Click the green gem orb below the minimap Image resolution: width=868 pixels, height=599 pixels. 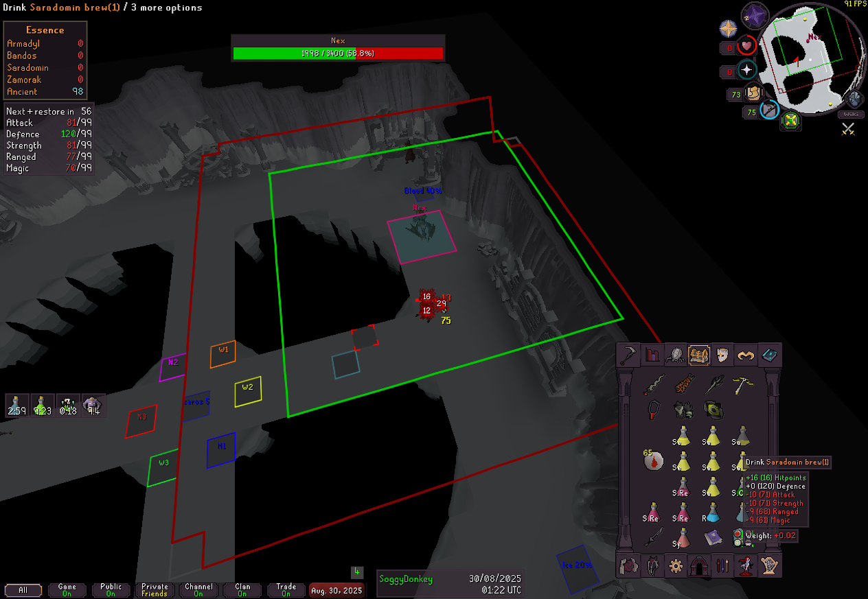(x=791, y=121)
